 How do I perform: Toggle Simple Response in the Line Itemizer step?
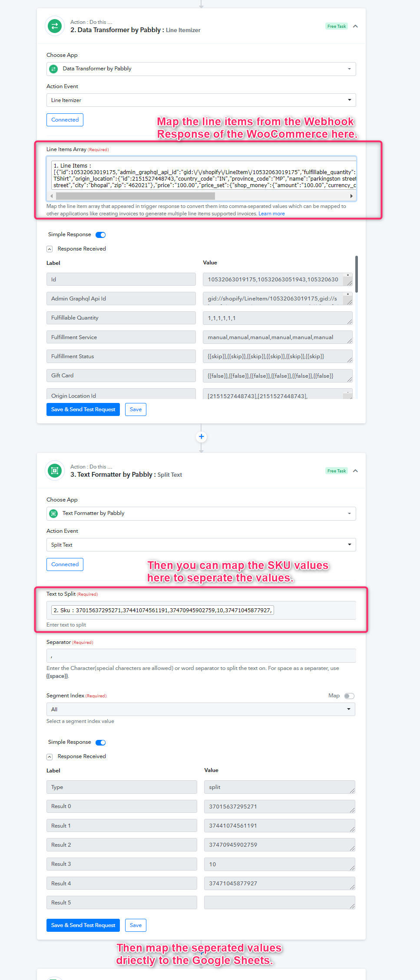click(x=101, y=235)
